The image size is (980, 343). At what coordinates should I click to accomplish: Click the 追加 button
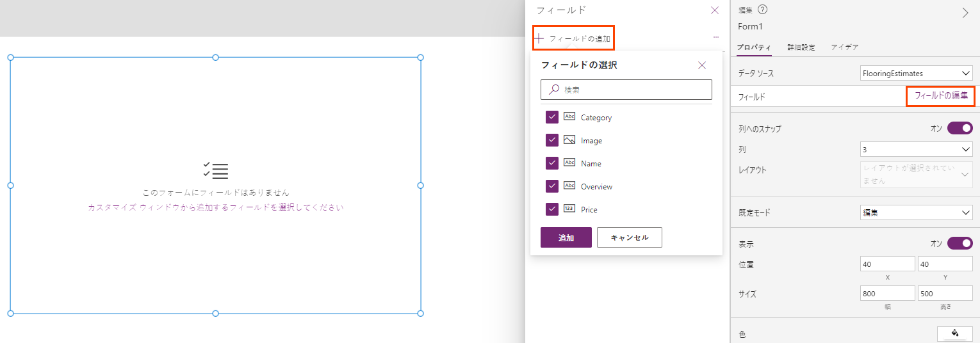(x=566, y=237)
